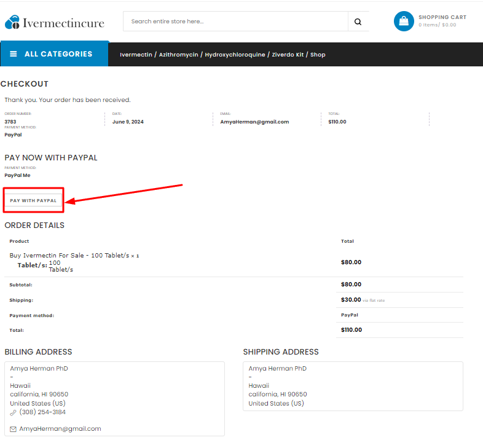The width and height of the screenshot is (483, 448).
Task: Click the Ivermectincure logo
Action: click(x=55, y=23)
